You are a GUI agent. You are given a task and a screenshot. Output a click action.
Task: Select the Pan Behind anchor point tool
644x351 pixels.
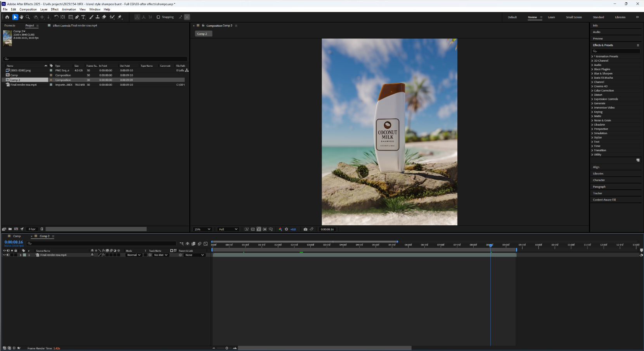62,17
